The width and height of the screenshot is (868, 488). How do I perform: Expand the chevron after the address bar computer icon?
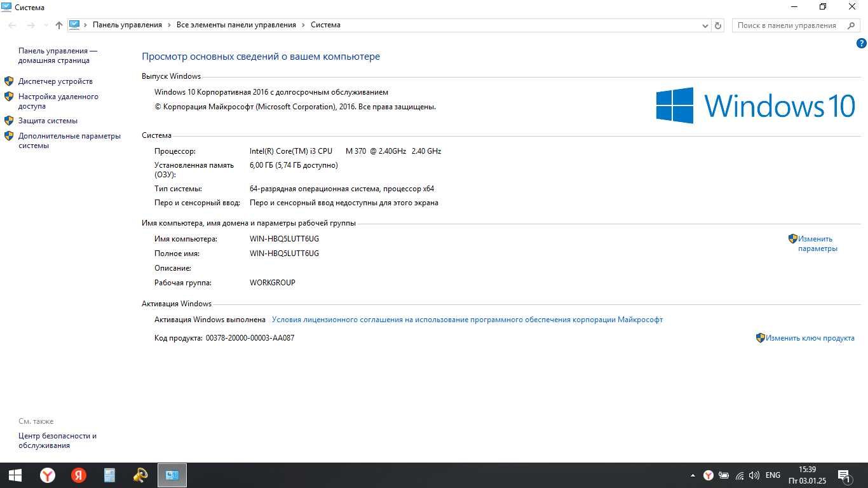(86, 25)
